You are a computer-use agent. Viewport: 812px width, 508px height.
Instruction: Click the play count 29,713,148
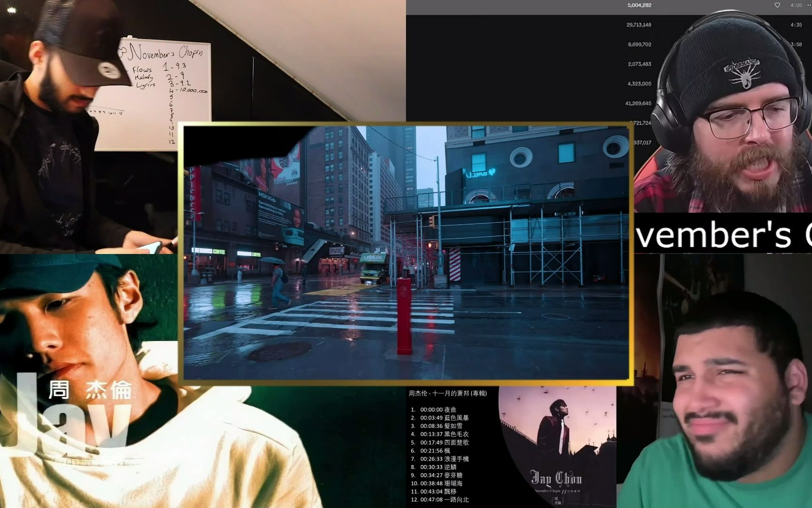[x=639, y=25]
